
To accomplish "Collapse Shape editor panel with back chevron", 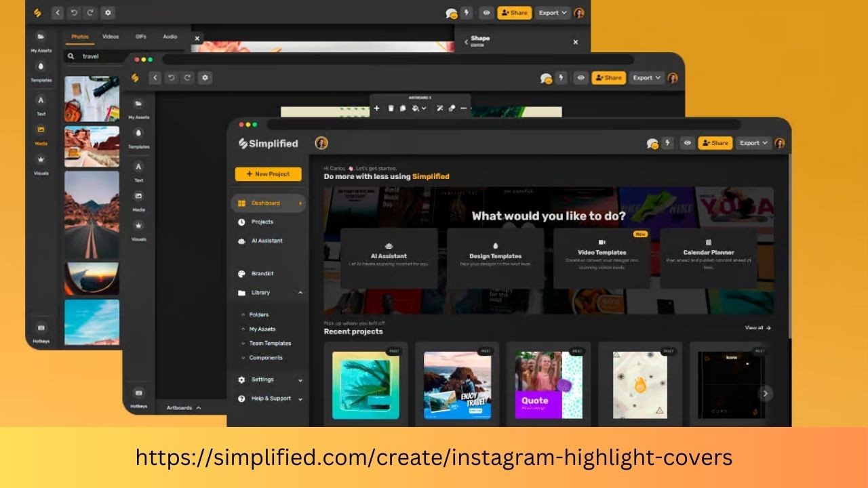I will tap(466, 42).
